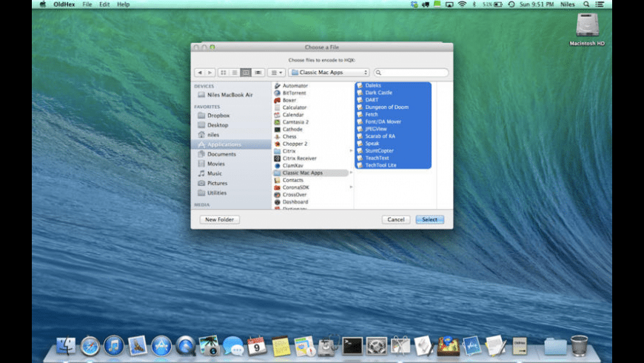The width and height of the screenshot is (644, 363).
Task: Open the File menu
Action: (x=87, y=4)
